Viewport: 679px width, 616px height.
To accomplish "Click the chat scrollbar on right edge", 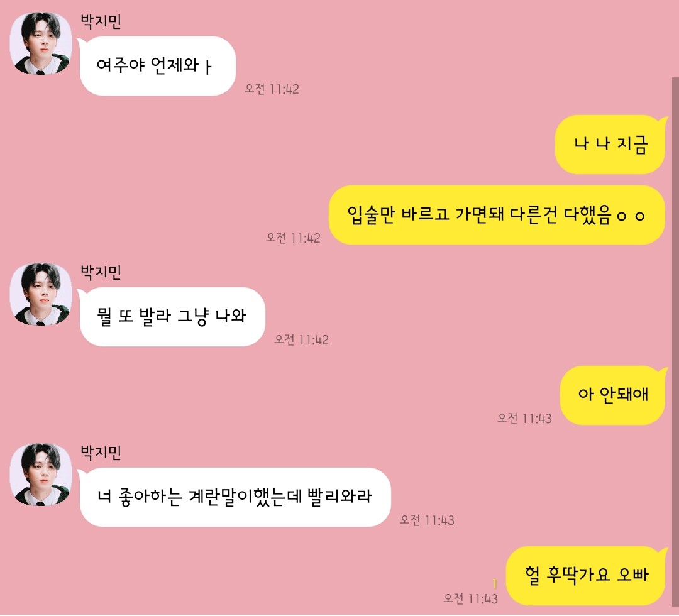I will pyautogui.click(x=675, y=346).
